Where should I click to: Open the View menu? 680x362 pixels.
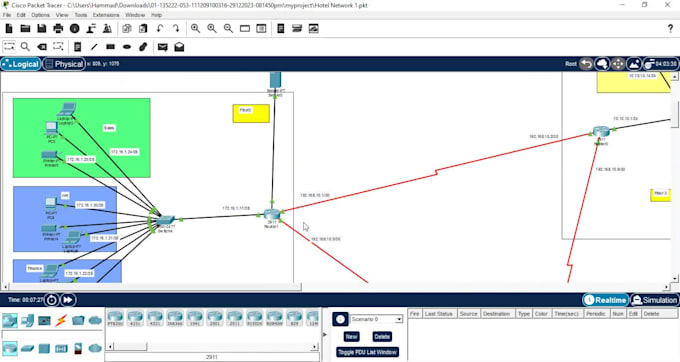pyautogui.click(x=62, y=15)
